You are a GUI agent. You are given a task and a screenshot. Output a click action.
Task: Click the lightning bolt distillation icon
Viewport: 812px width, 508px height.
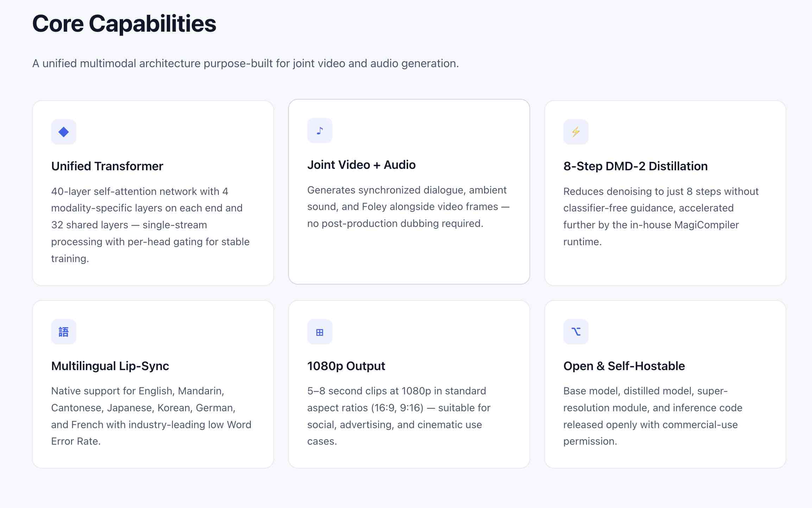(576, 132)
